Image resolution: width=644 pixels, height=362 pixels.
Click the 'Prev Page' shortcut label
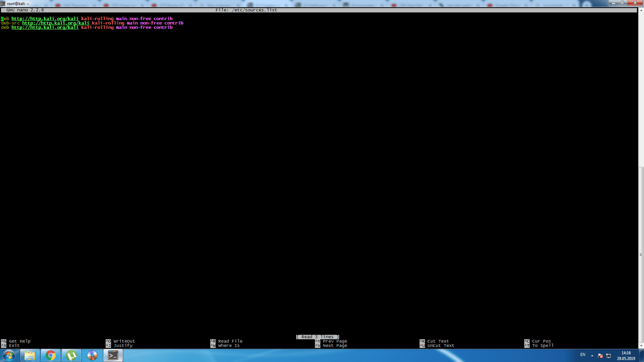(x=335, y=341)
